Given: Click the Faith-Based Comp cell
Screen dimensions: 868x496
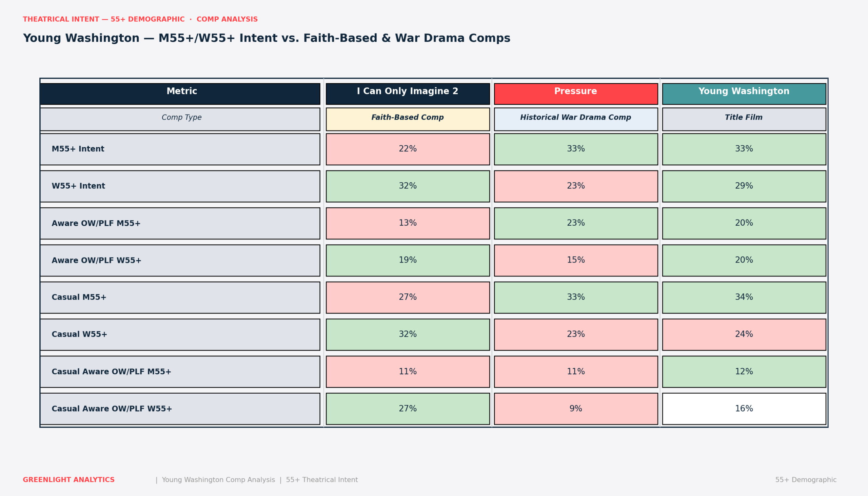Looking at the screenshot, I should [x=408, y=119].
